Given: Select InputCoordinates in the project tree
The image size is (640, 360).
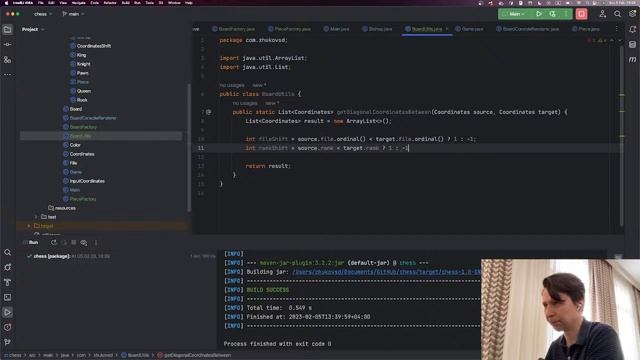Looking at the screenshot, I should (x=87, y=181).
